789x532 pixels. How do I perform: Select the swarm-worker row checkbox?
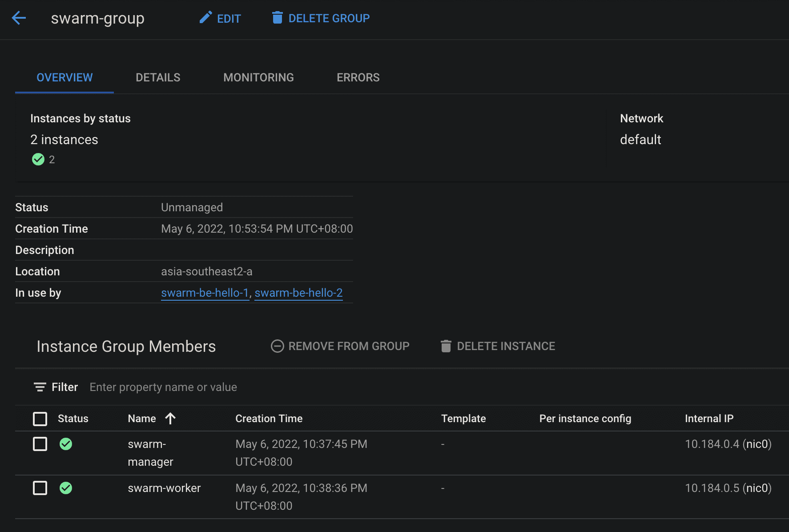click(x=40, y=488)
